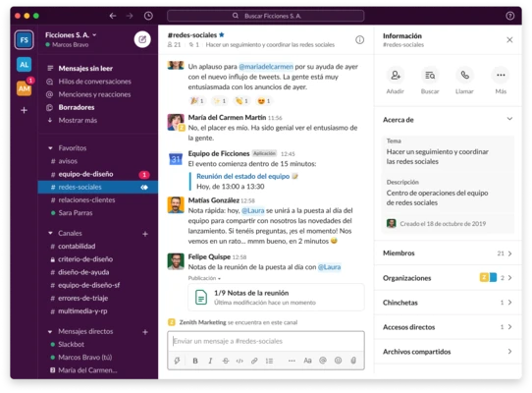Open the emoji picker in composer
This screenshot has width=532, height=393.
coord(338,361)
